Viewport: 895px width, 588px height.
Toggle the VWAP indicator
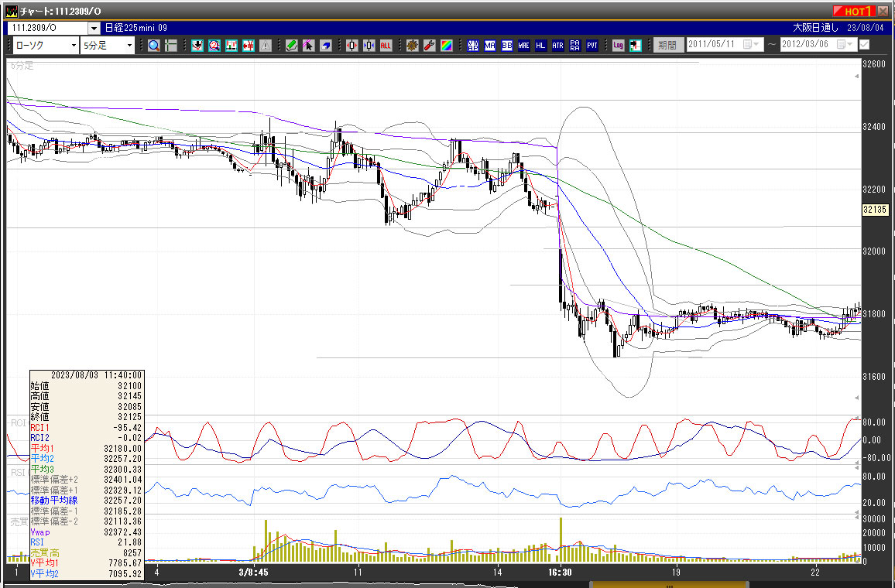click(473, 46)
